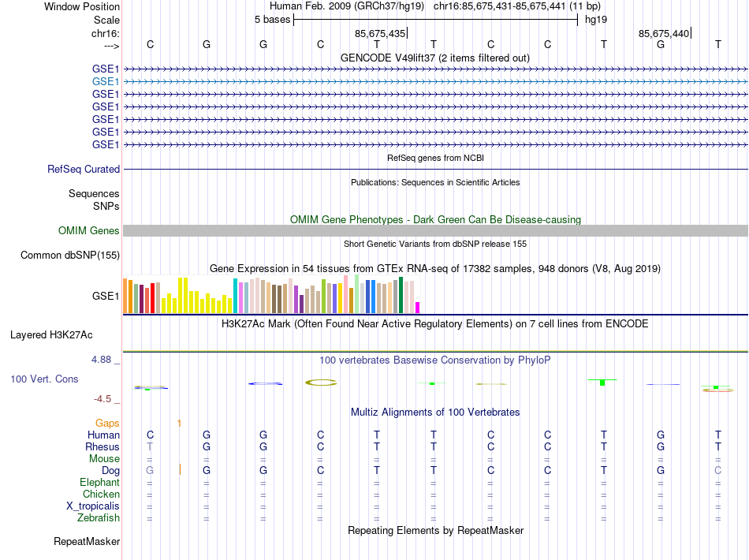Select the Elephant species row label
Image resolution: width=749 pixels, height=560 pixels.
(x=99, y=482)
